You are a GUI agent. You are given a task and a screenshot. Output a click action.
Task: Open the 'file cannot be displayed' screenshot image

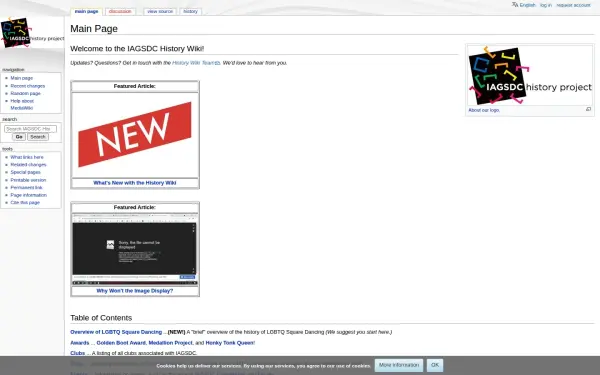[135, 249]
